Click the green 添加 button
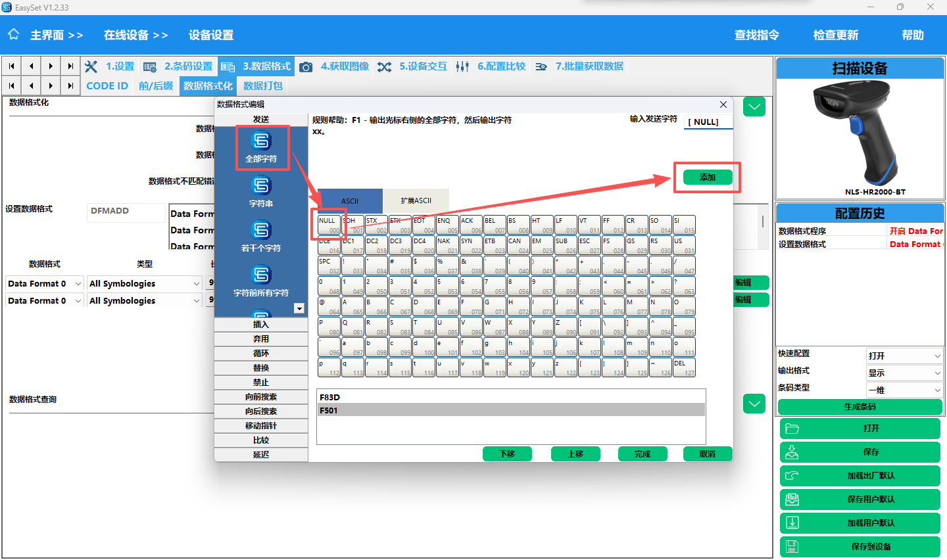947x560 pixels. 708,177
